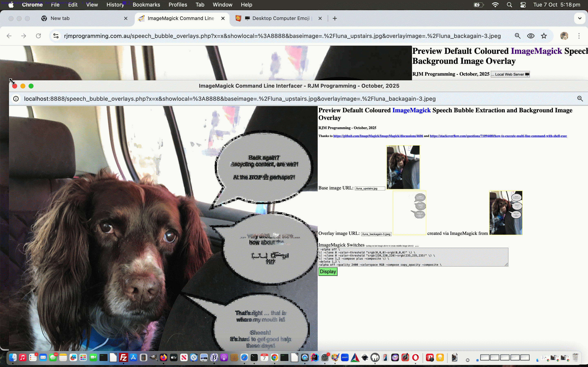The width and height of the screenshot is (588, 367).
Task: Click the zoom magnifier in Chrome's address bar
Action: tap(518, 36)
